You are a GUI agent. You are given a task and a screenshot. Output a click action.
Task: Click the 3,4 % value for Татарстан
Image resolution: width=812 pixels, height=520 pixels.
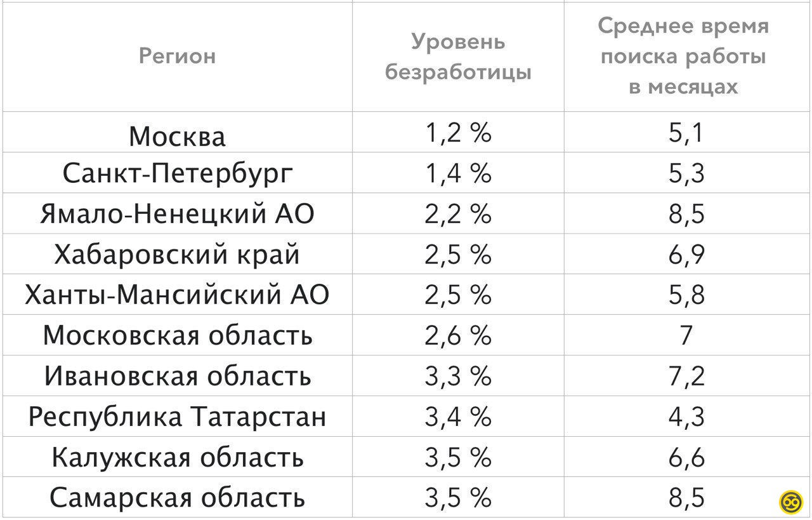[x=458, y=417]
